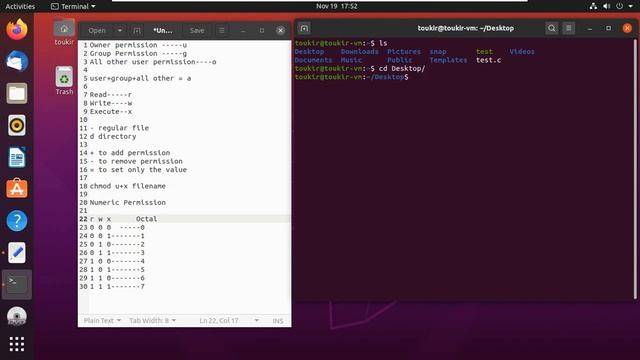Open the DVD disc icon in dock
The width and height of the screenshot is (640, 360).
pos(17,316)
